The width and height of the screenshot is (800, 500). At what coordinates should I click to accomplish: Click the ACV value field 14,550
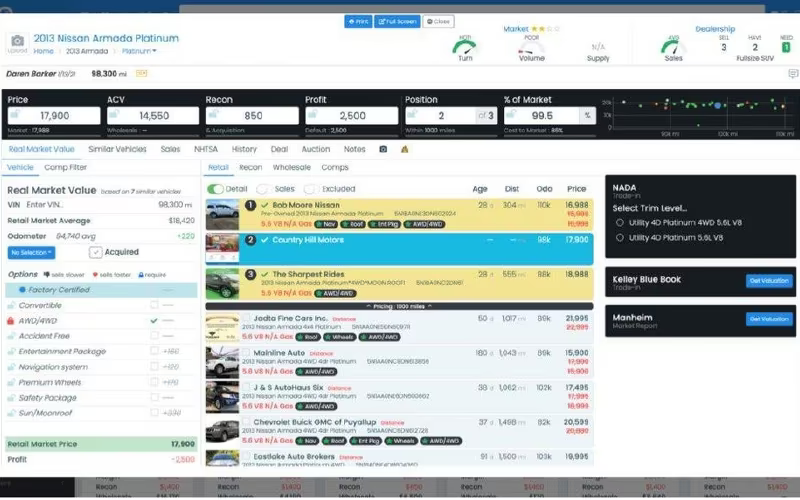click(153, 116)
